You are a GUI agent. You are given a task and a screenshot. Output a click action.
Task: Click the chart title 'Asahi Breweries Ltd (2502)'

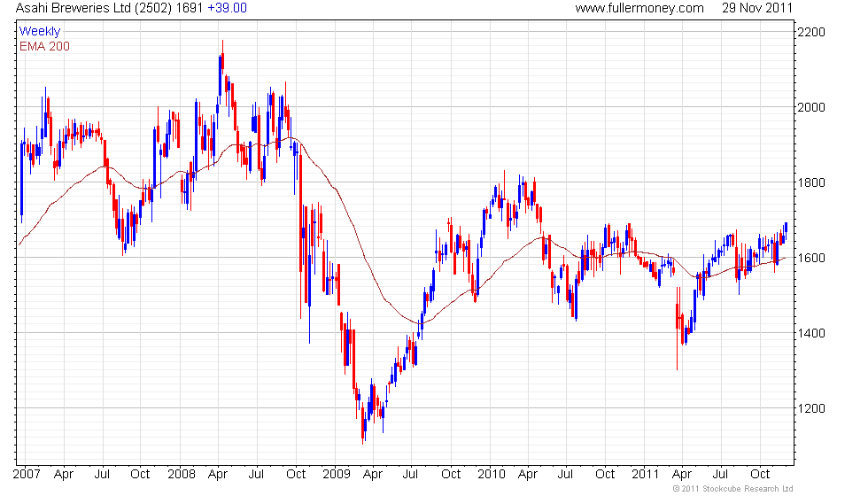[x=94, y=8]
